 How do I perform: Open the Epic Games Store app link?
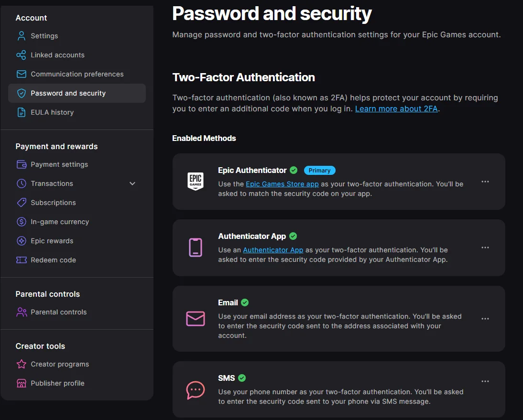click(282, 184)
